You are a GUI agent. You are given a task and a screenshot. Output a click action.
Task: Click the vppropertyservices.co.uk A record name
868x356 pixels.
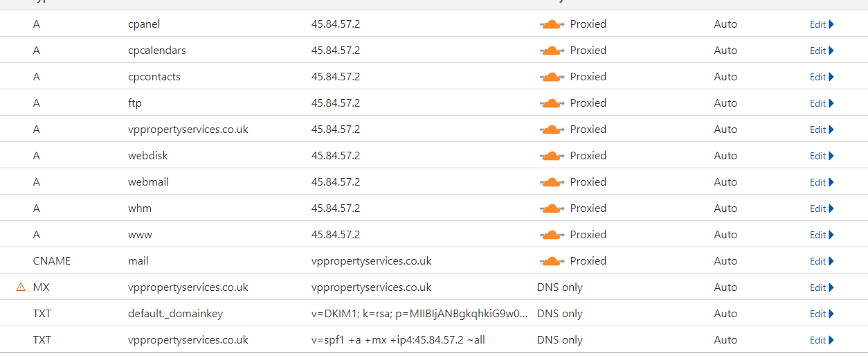tap(188, 130)
